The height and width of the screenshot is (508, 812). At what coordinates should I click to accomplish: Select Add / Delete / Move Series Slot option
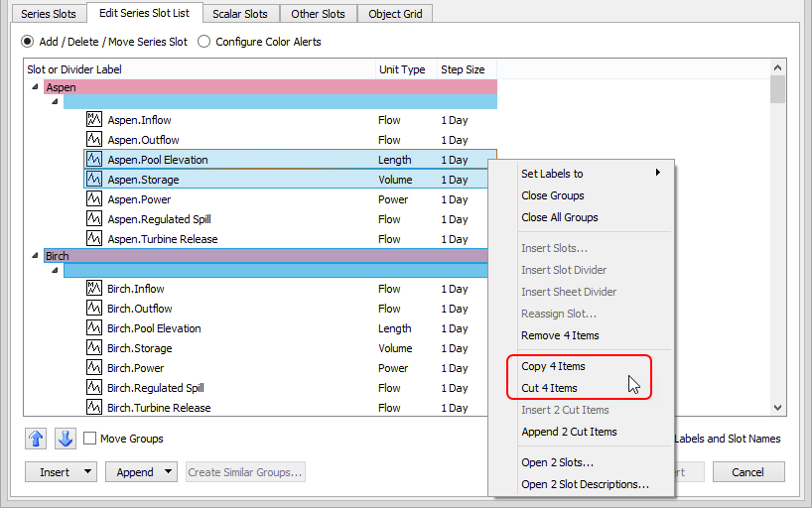click(x=29, y=42)
